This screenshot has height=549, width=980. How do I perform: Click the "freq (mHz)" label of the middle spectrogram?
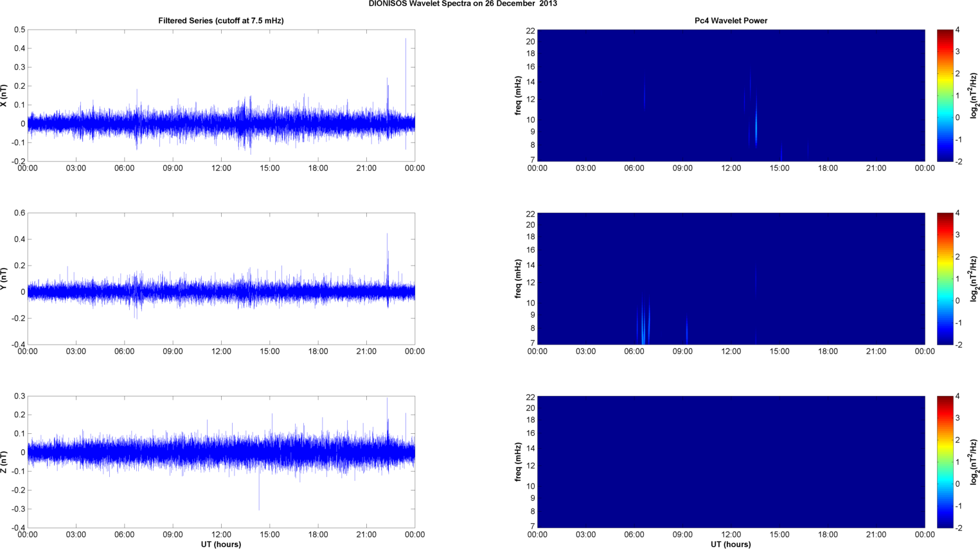(x=518, y=278)
